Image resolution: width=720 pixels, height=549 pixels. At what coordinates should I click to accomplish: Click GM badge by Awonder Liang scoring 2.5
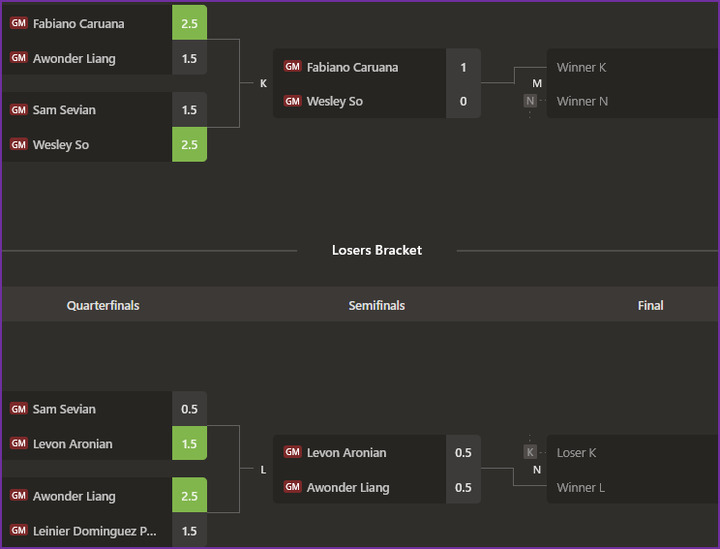[x=18, y=496]
